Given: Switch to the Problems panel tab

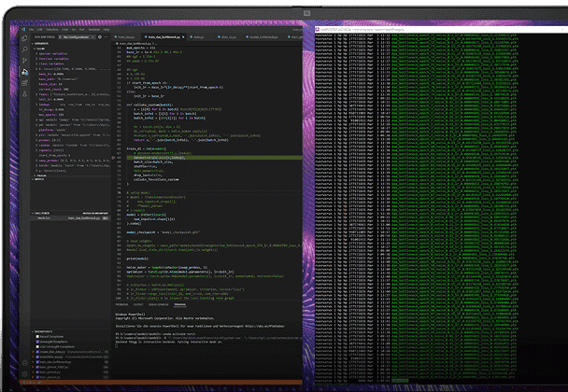Looking at the screenshot, I should (x=121, y=304).
